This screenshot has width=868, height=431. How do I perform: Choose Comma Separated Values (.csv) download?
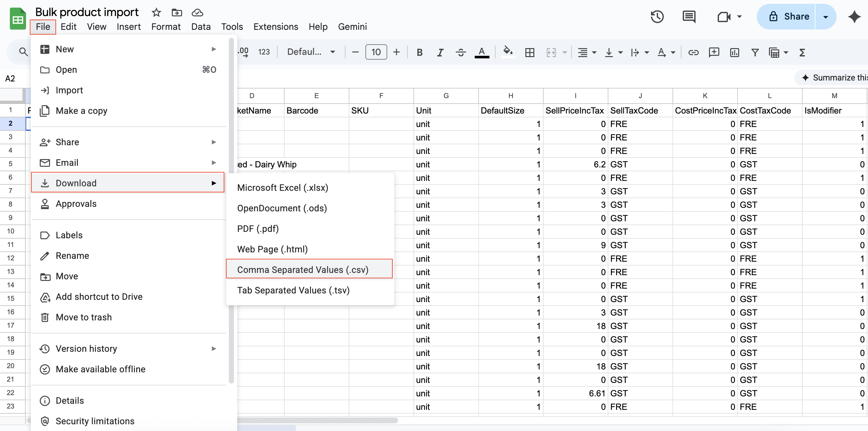coord(309,269)
